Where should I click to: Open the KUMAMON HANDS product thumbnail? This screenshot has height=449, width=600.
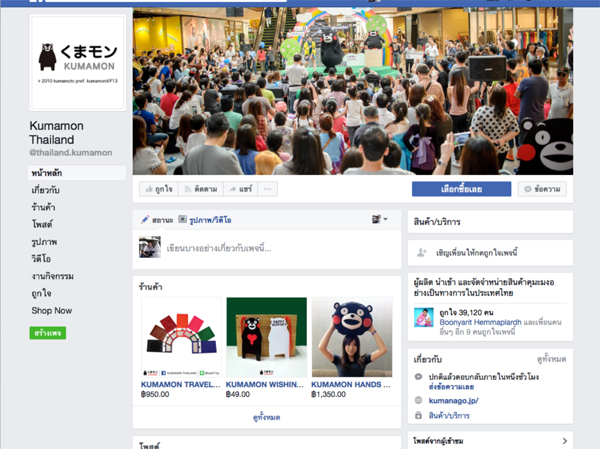(352, 337)
